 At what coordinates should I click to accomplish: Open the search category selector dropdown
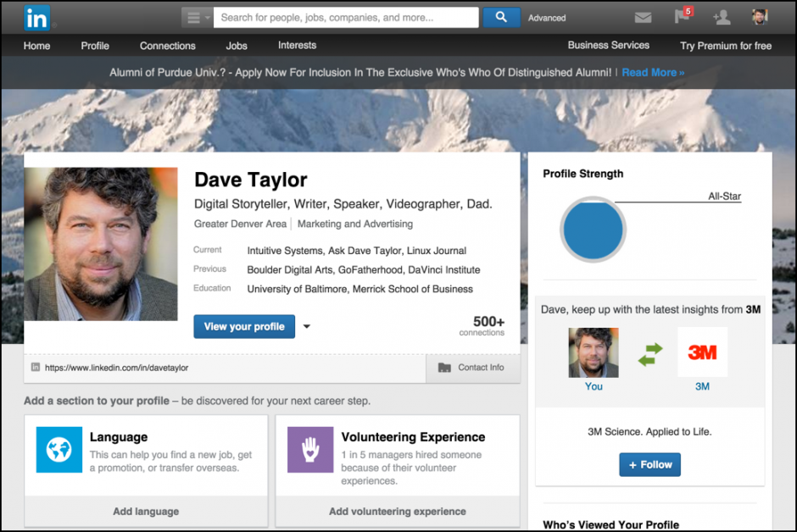coord(198,17)
